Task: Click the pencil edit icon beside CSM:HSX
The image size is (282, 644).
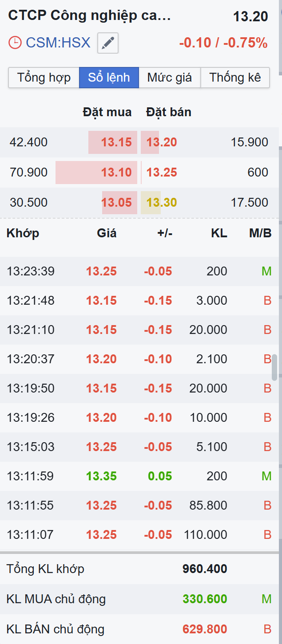Action: point(108,43)
